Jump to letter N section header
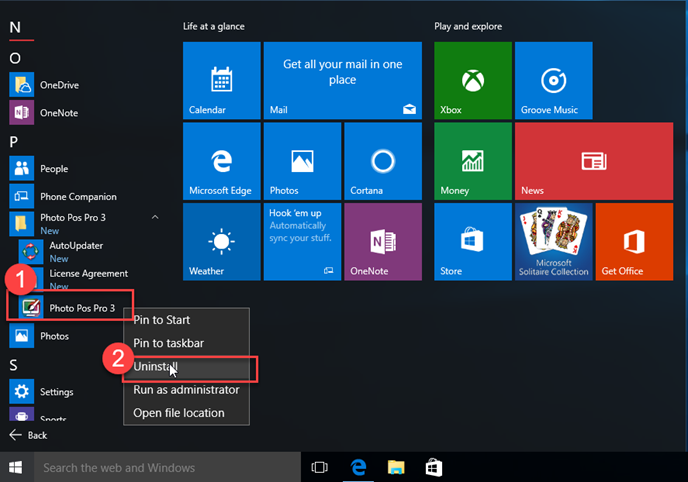This screenshot has height=482, width=688. click(x=15, y=28)
